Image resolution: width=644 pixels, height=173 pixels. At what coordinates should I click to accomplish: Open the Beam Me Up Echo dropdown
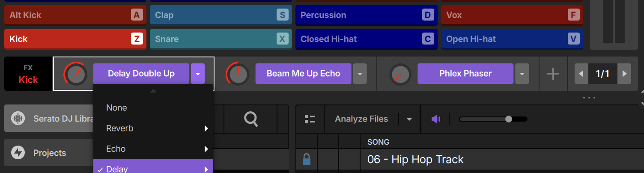(360, 74)
